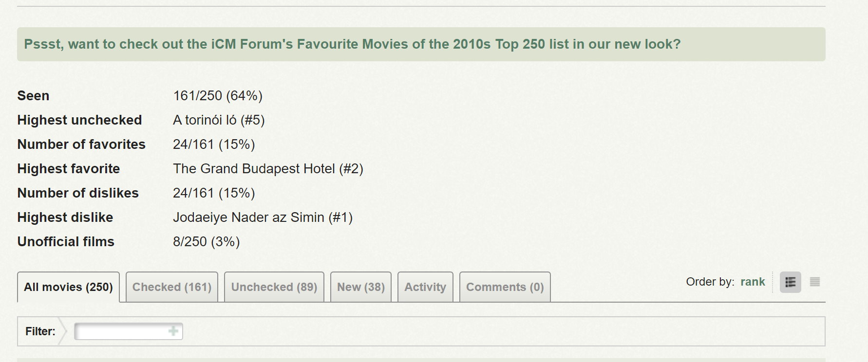Viewport: 868px width, 362px height.
Task: Switch to the detailed list view icon
Action: coord(790,282)
